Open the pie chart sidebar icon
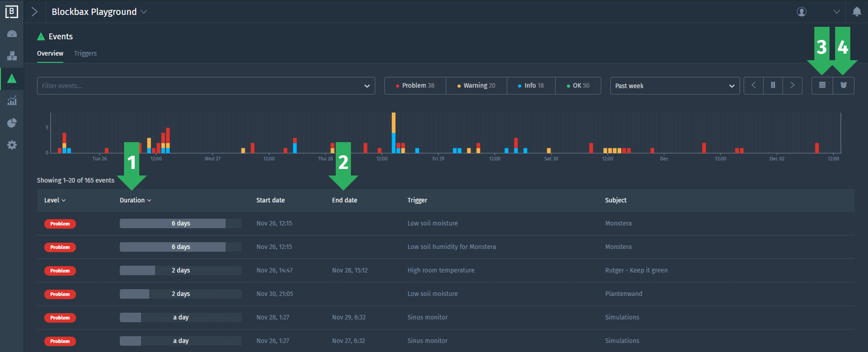868x352 pixels. pyautogui.click(x=12, y=123)
